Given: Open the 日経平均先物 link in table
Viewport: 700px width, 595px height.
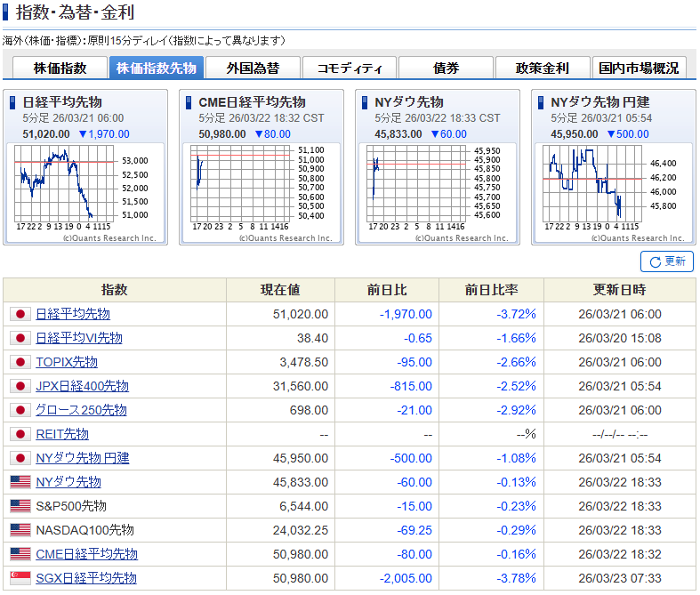Looking at the screenshot, I should click(x=73, y=314).
